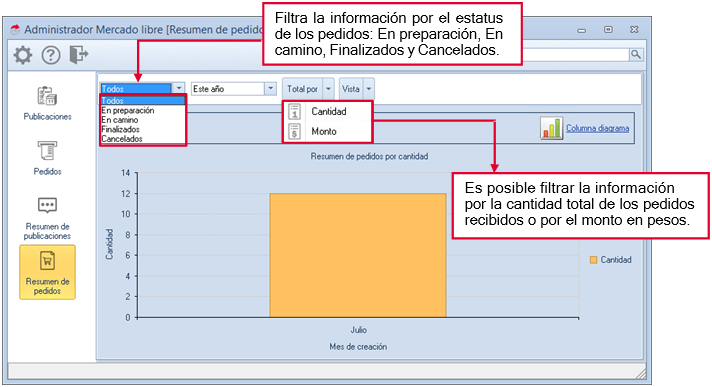Minimize the Administrador Mercado libre window

(x=582, y=30)
